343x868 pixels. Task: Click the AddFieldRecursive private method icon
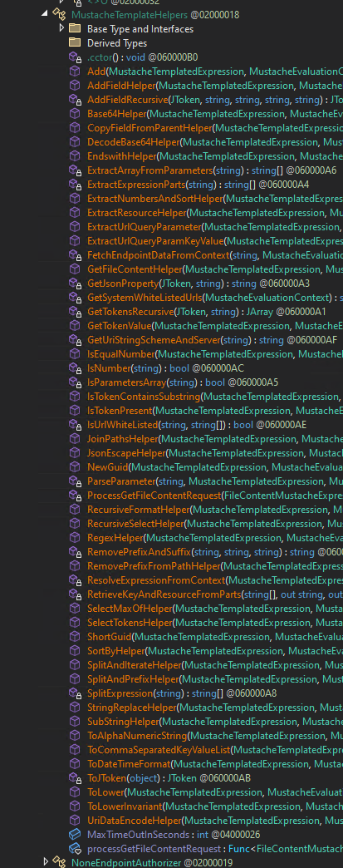[75, 100]
